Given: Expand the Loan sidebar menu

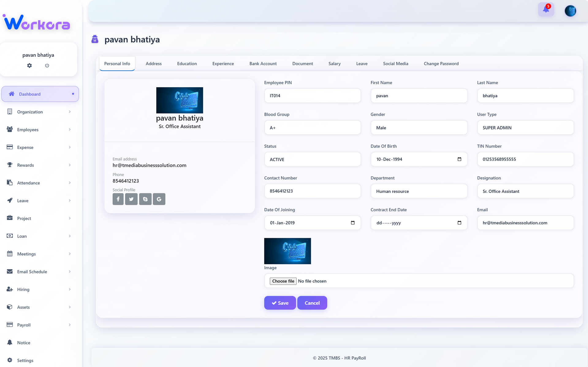Looking at the screenshot, I should (22, 236).
